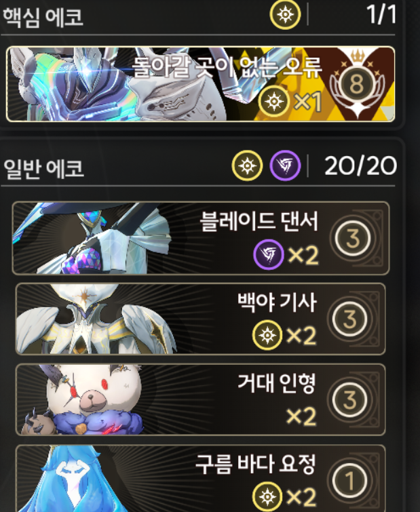This screenshot has width=420, height=512.
Task: Click the sun icon on the 돌아갈 곳이 없는 오류 card
Action: (x=274, y=102)
